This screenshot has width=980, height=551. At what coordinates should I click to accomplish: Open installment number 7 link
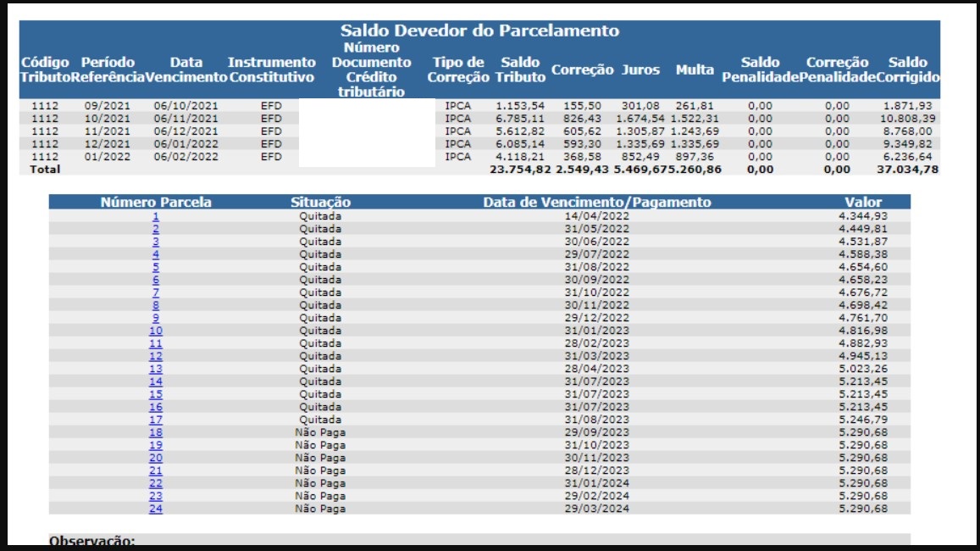(156, 292)
